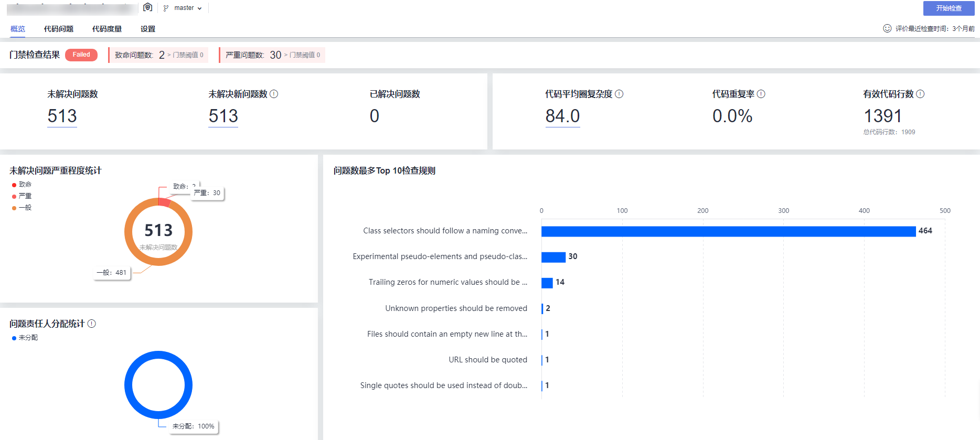Toggle the 一般 legend item
This screenshot has height=440, width=980.
click(x=22, y=208)
